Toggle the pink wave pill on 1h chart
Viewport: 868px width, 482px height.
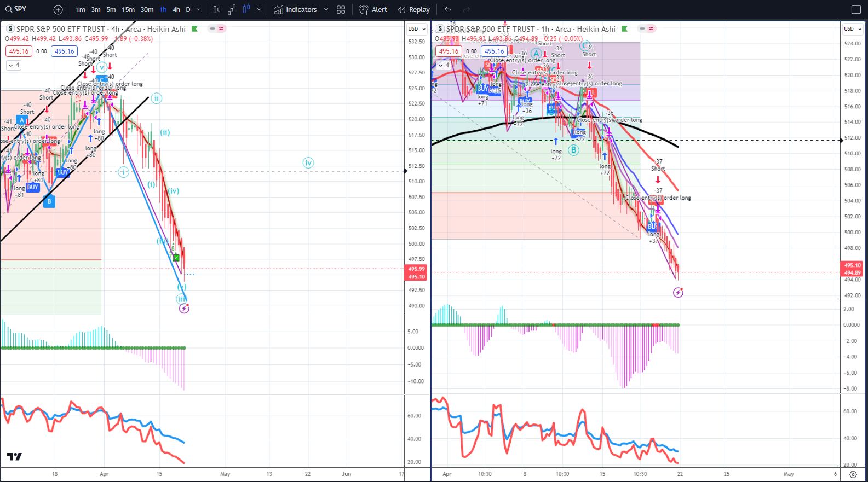[651, 28]
